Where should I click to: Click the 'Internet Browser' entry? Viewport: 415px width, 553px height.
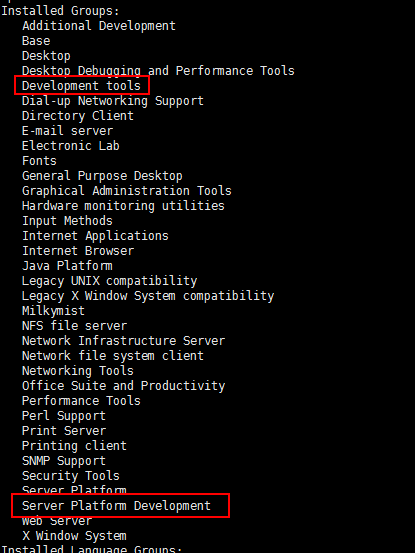[x=78, y=251]
